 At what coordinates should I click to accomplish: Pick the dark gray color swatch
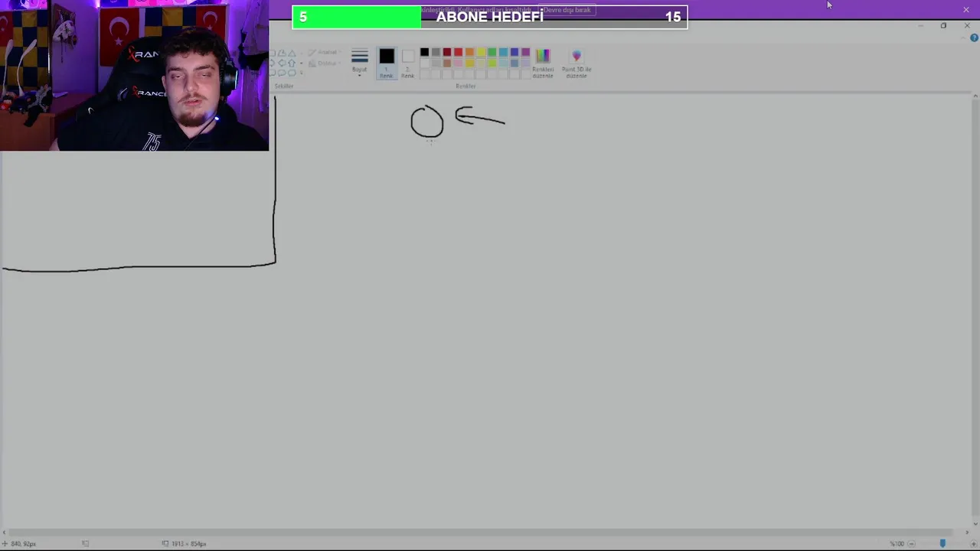tap(436, 52)
